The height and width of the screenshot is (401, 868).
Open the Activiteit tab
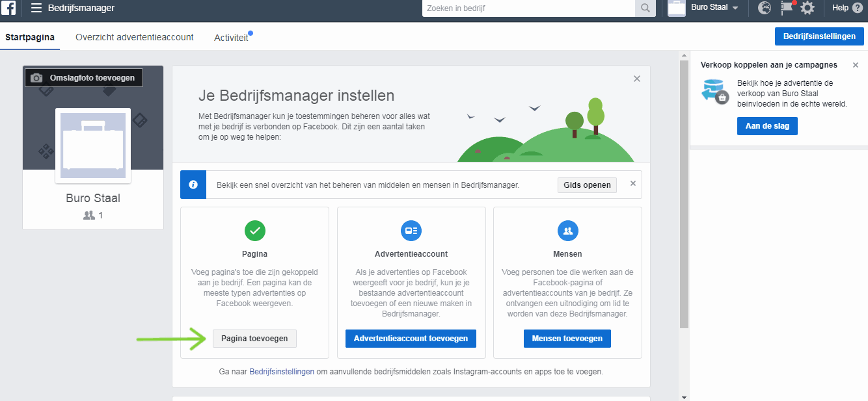pyautogui.click(x=232, y=38)
